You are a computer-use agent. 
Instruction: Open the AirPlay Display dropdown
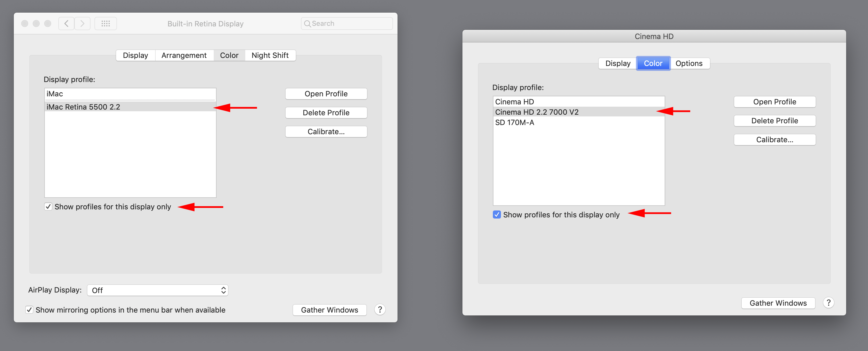pyautogui.click(x=157, y=290)
